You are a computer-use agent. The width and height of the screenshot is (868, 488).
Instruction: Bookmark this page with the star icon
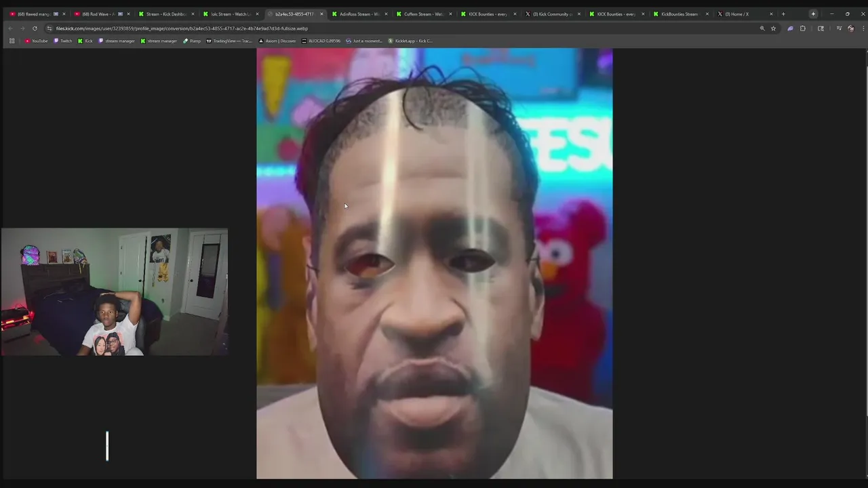click(773, 28)
